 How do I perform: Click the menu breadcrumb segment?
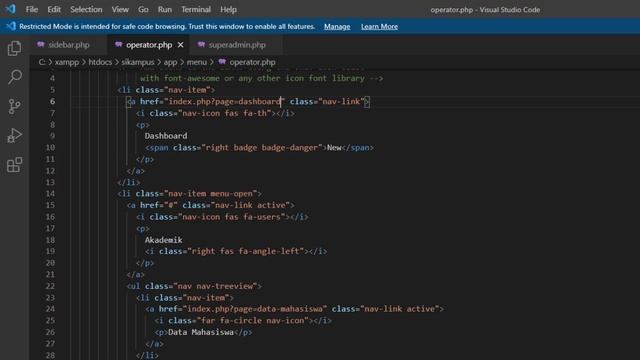coord(197,62)
